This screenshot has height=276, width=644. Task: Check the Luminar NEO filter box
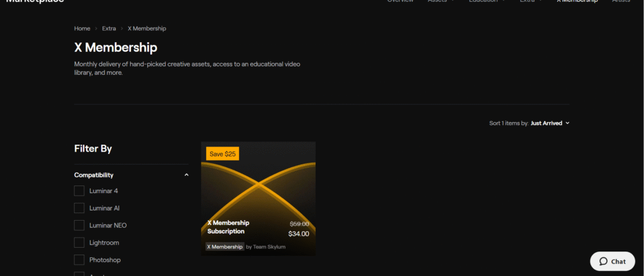pos(79,226)
